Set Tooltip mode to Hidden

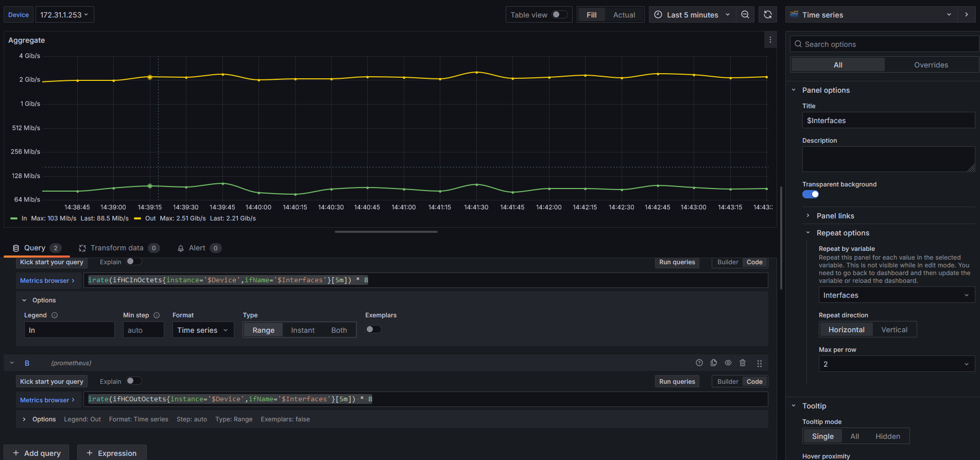pos(888,436)
